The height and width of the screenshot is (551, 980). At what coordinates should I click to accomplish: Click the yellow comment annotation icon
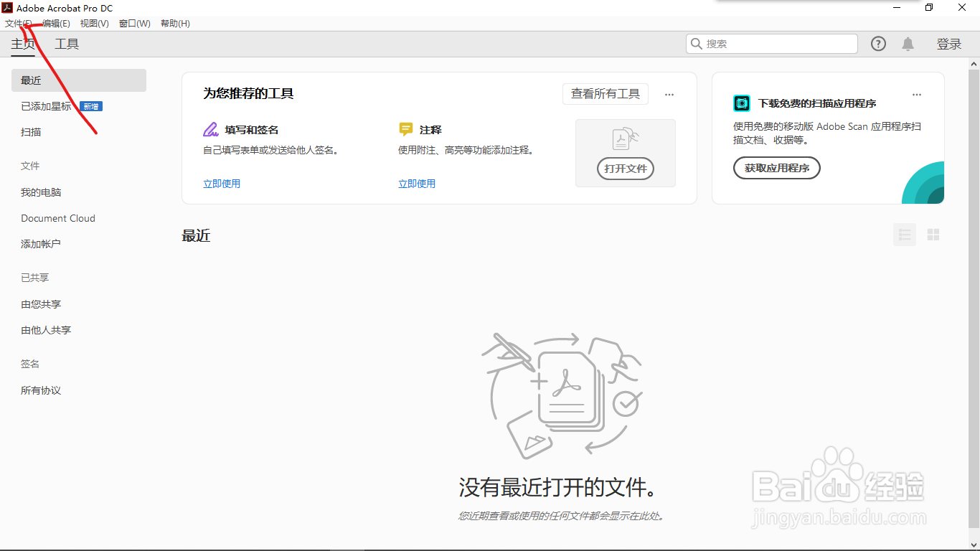tap(405, 129)
